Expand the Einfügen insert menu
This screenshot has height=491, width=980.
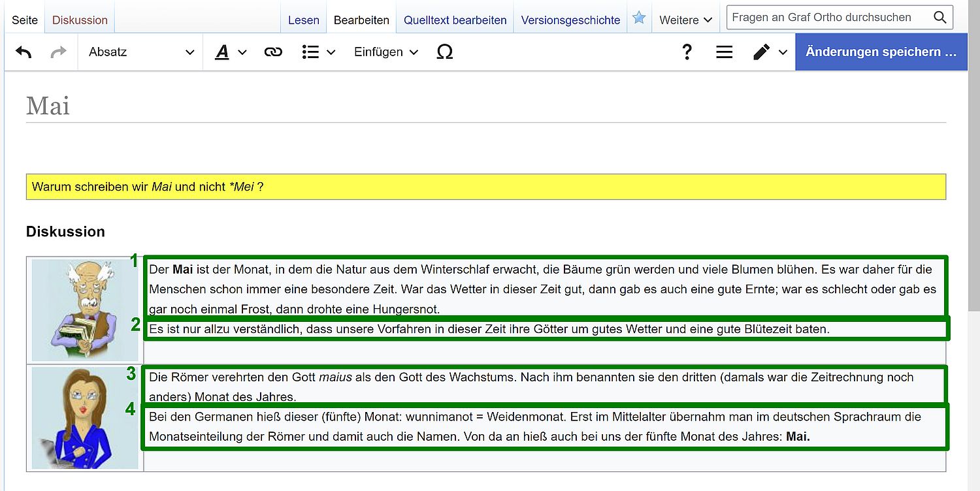[x=385, y=52]
